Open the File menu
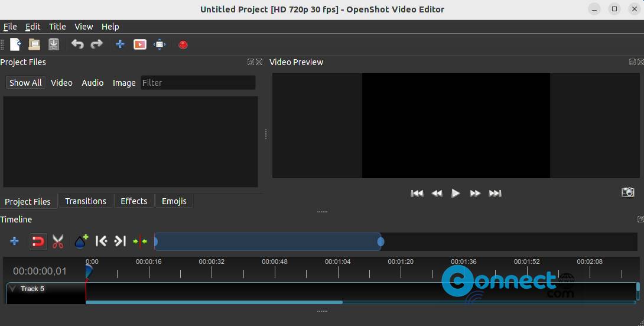644x326 pixels. (x=10, y=27)
